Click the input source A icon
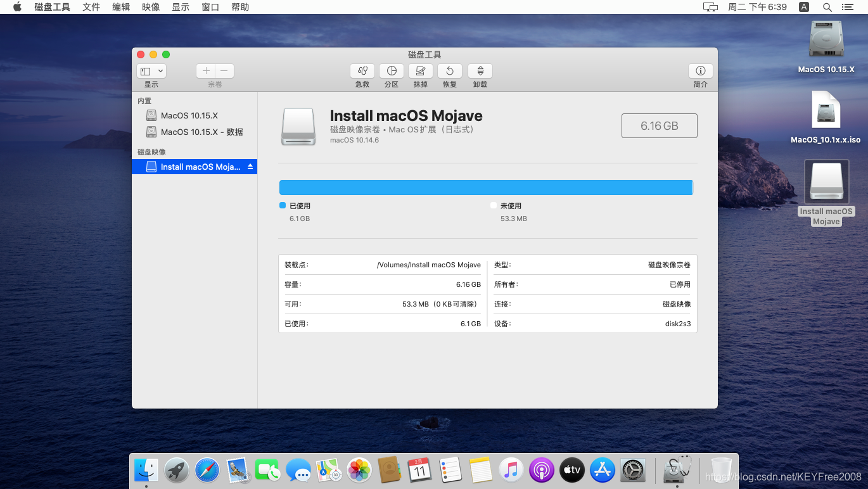Screen dimensions: 868x489 point(804,7)
